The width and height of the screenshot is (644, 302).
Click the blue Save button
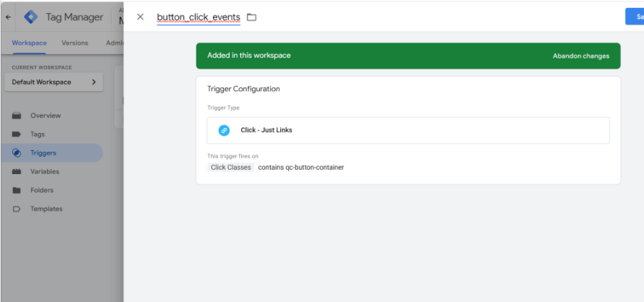pyautogui.click(x=635, y=17)
